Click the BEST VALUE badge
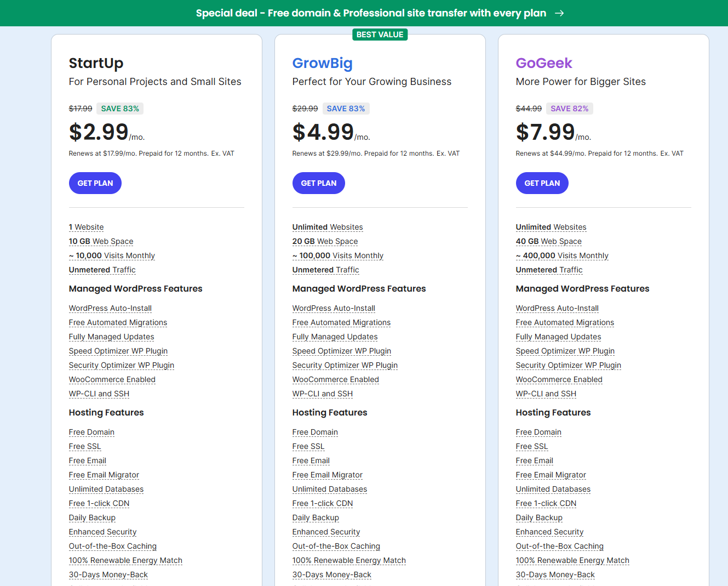Screen dimensions: 728x586 pyautogui.click(x=380, y=35)
